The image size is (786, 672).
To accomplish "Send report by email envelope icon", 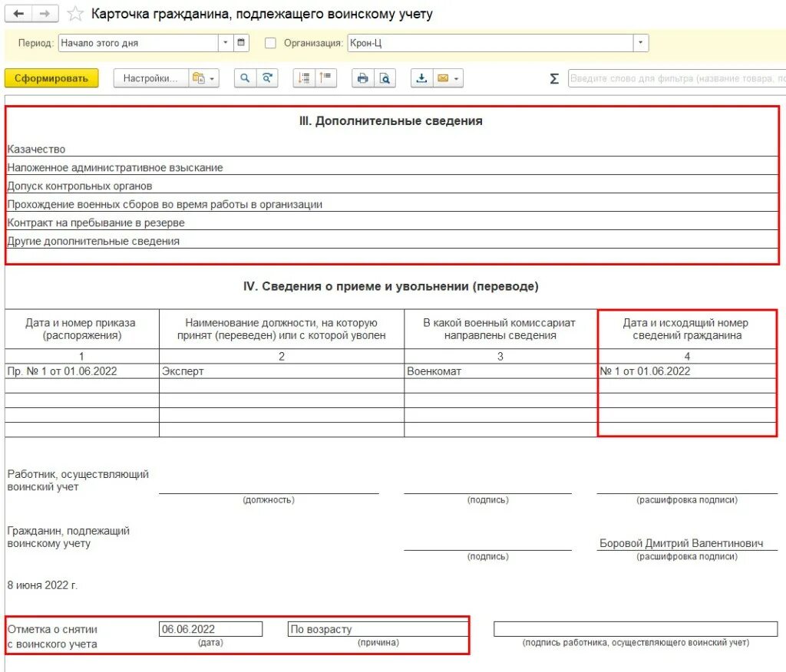I will pyautogui.click(x=443, y=78).
